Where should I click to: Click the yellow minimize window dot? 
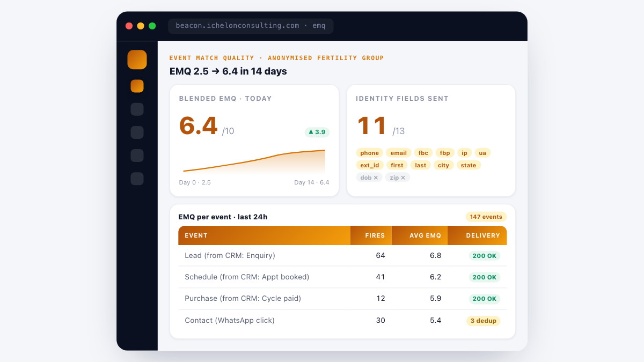[141, 26]
